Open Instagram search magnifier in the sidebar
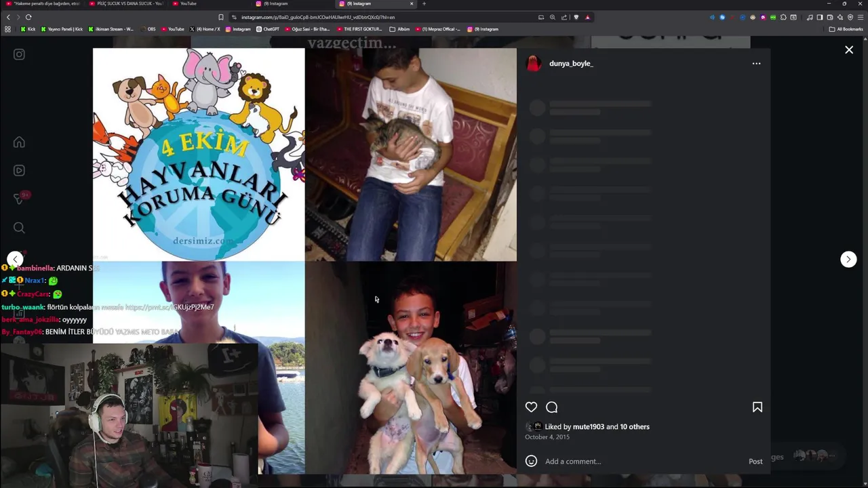The width and height of the screenshot is (868, 488). tap(19, 228)
